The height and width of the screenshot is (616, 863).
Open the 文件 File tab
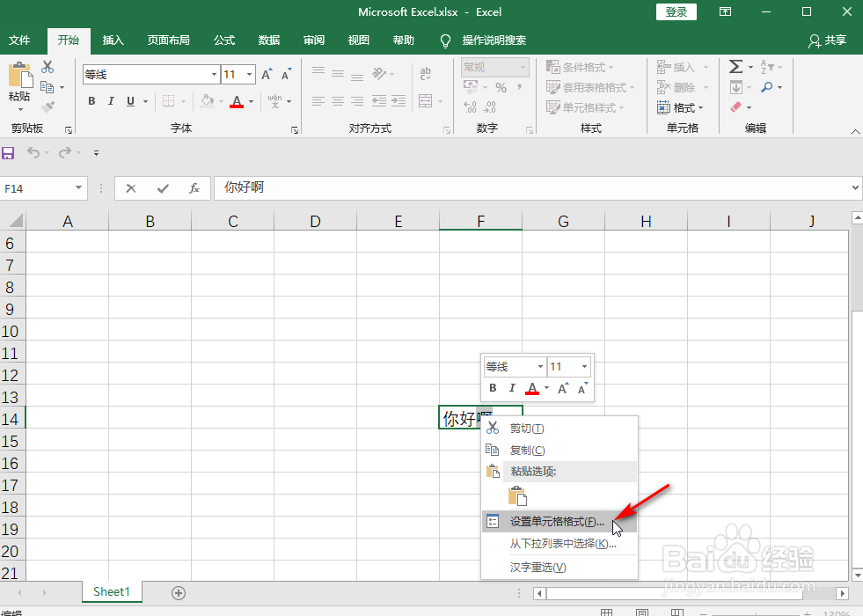coord(19,40)
